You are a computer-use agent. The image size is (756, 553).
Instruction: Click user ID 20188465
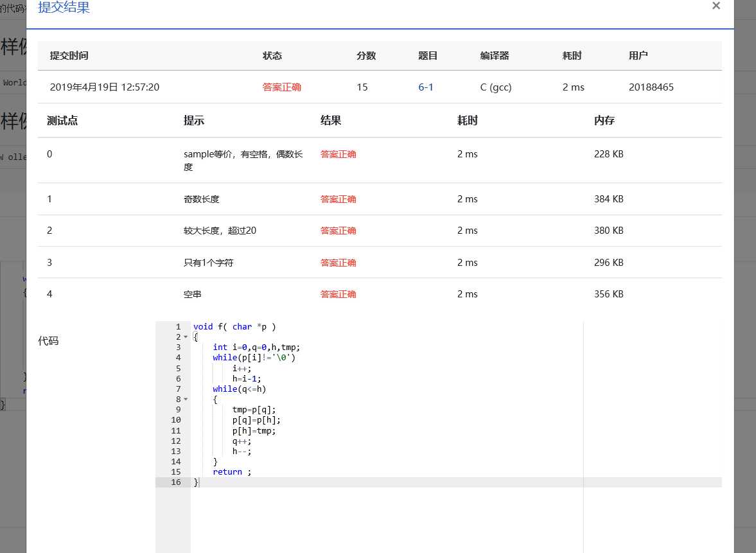[x=651, y=87]
